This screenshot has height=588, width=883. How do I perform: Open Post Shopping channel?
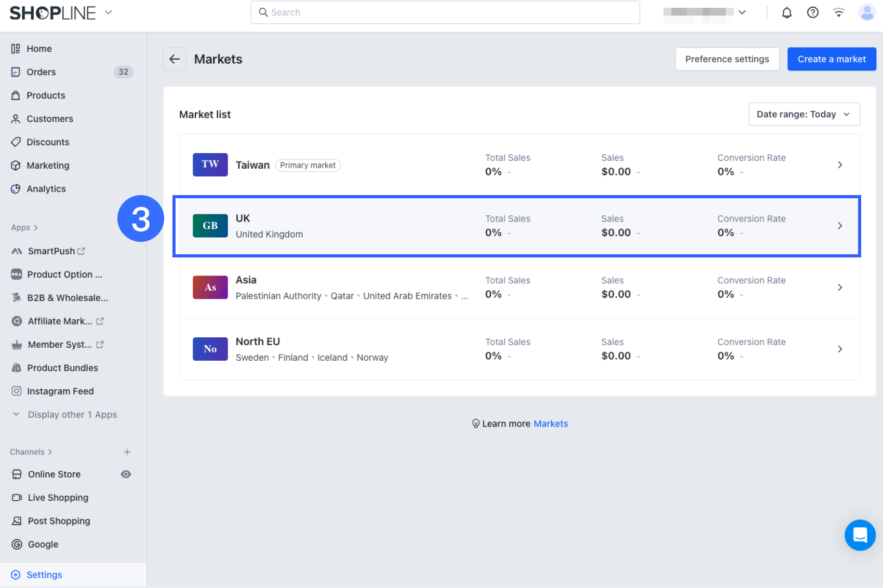59,521
